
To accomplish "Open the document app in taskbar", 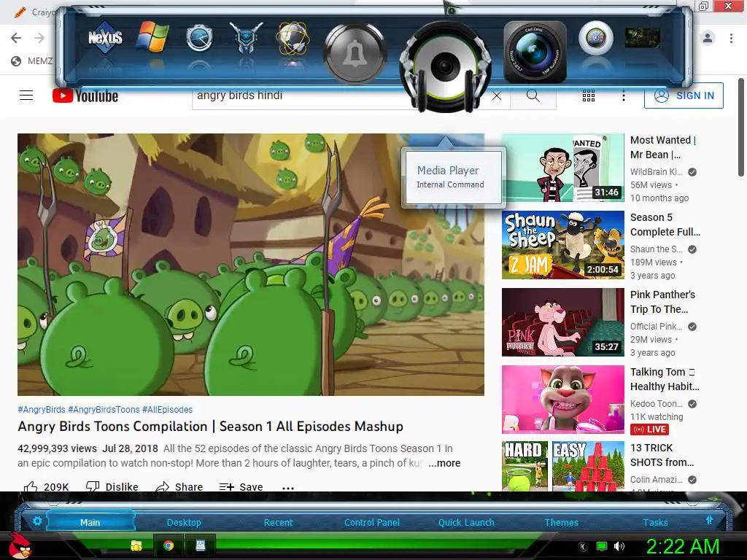I will tap(200, 545).
